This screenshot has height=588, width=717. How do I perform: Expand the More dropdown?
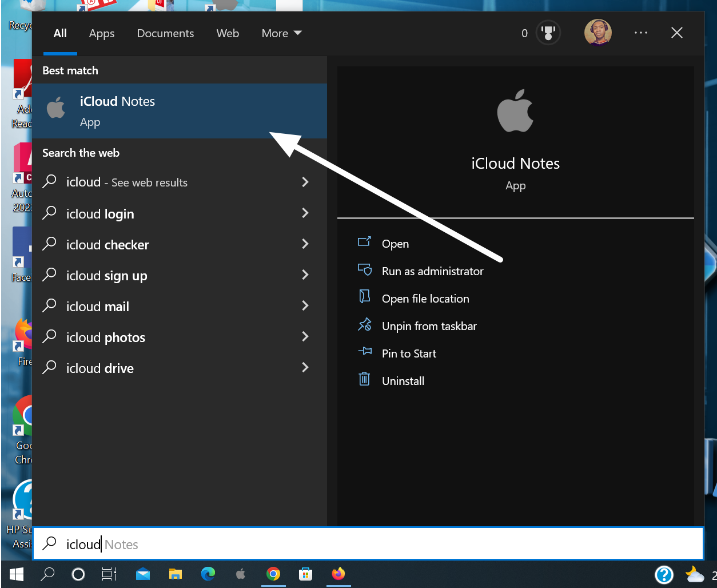[281, 33]
